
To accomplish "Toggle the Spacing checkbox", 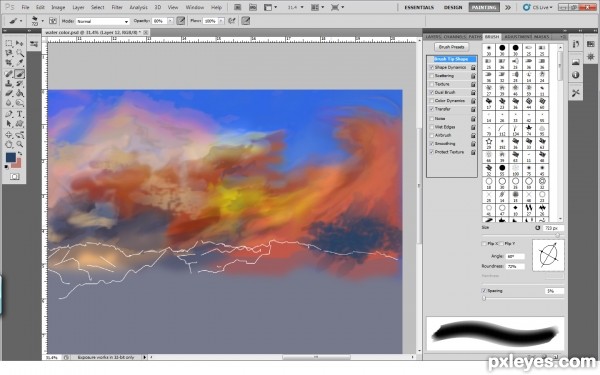I will (484, 291).
